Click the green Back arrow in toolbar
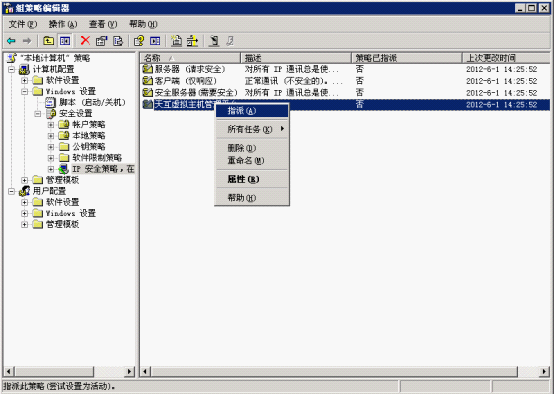 coord(11,41)
